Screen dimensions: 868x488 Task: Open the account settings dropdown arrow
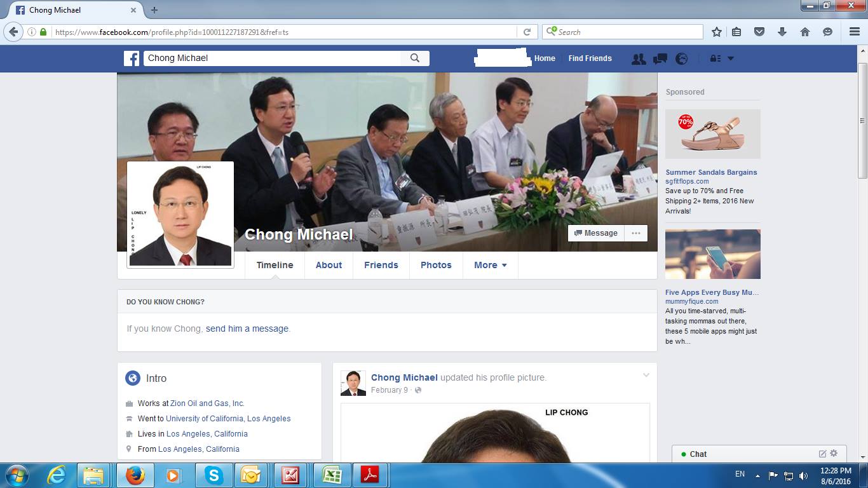pos(730,58)
